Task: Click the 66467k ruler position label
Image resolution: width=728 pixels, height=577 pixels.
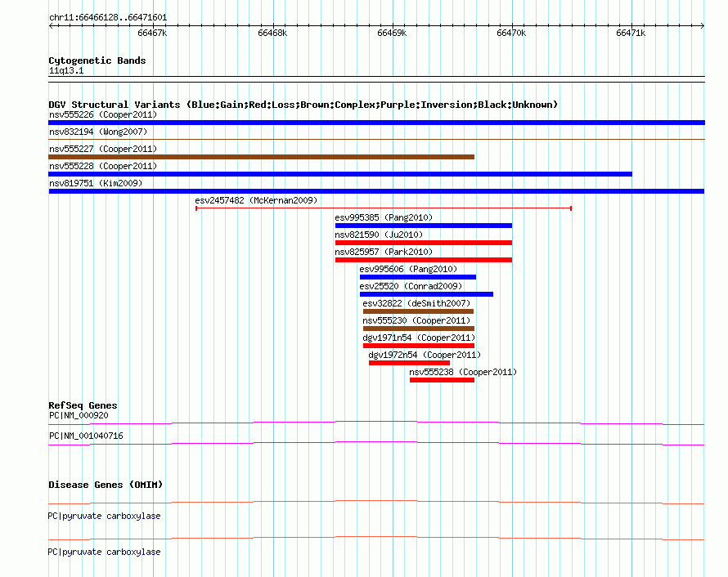Action: 152,33
